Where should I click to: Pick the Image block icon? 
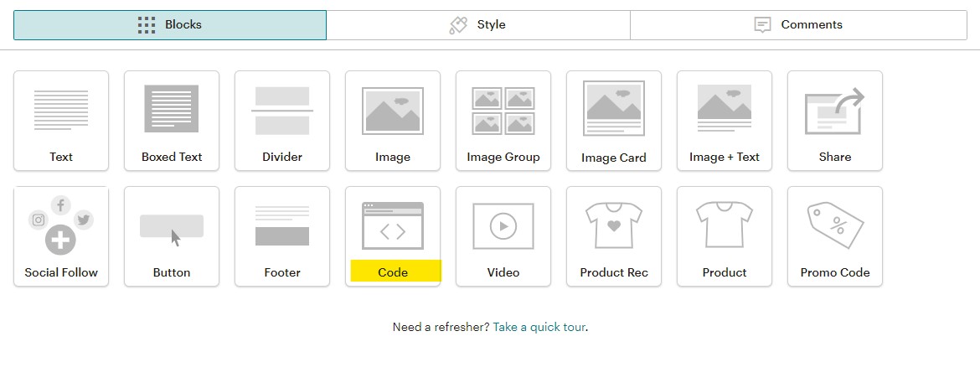393,111
